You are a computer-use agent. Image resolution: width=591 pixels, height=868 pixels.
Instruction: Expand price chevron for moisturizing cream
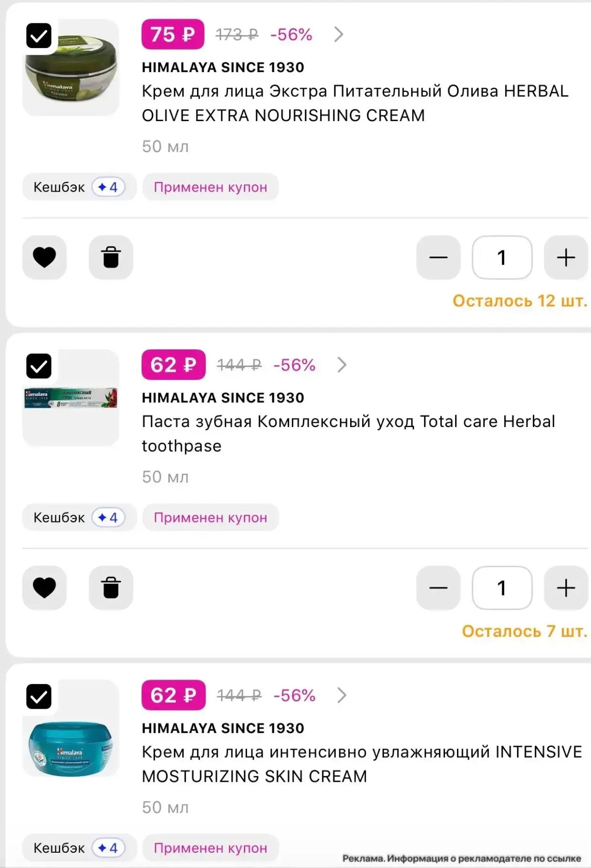342,695
